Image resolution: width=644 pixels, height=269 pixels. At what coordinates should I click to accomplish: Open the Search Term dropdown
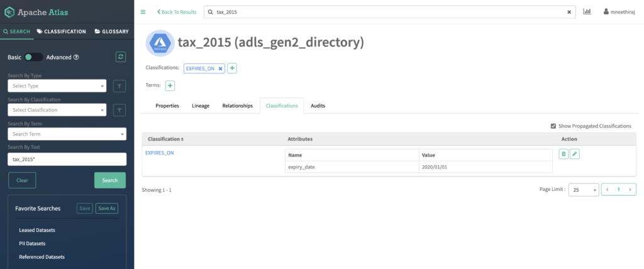click(x=67, y=134)
